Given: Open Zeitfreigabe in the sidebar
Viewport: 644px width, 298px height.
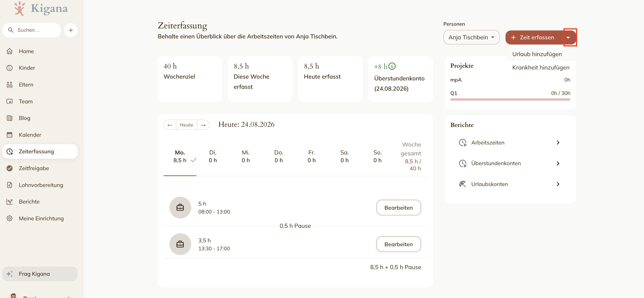Looking at the screenshot, I should (40, 168).
